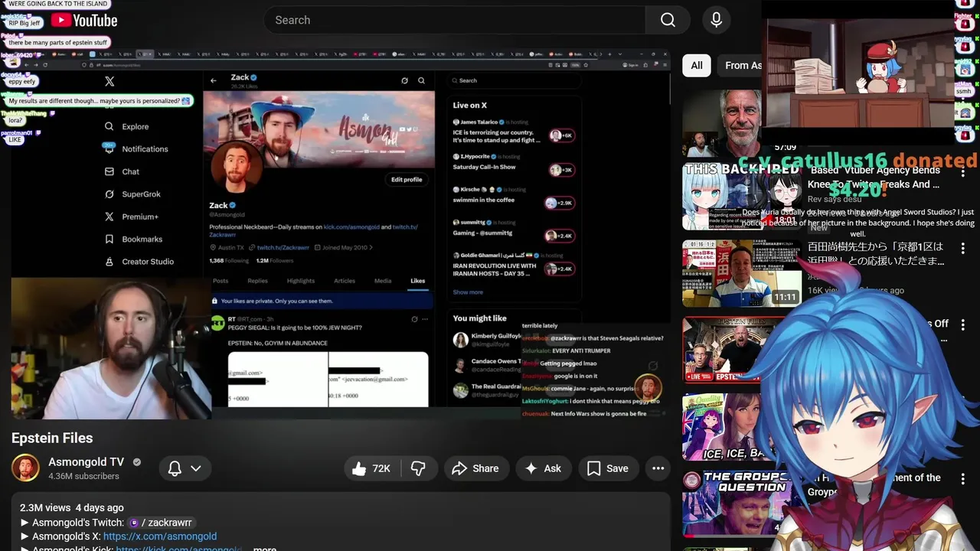The image size is (980, 551).
Task: Open Asmongold's X link in description
Action: [160, 536]
